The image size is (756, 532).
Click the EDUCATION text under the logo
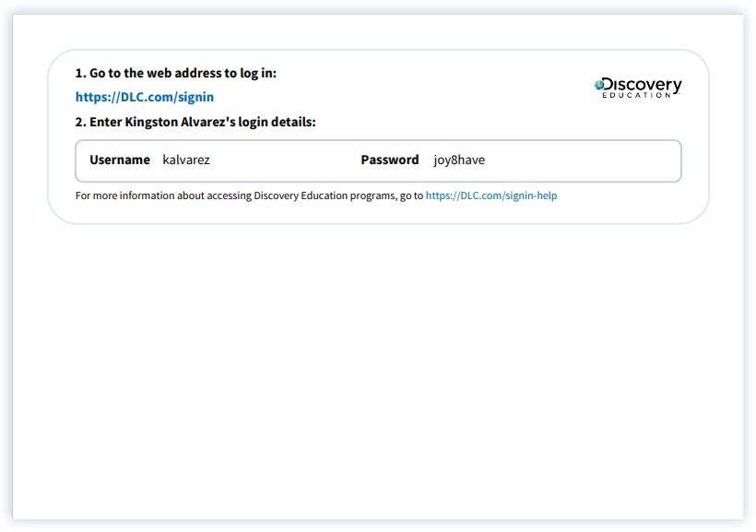click(637, 95)
